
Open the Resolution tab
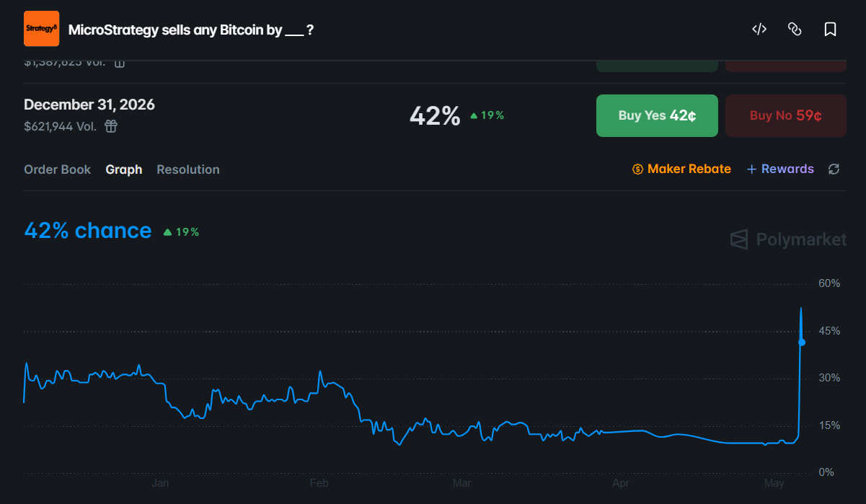coord(188,169)
